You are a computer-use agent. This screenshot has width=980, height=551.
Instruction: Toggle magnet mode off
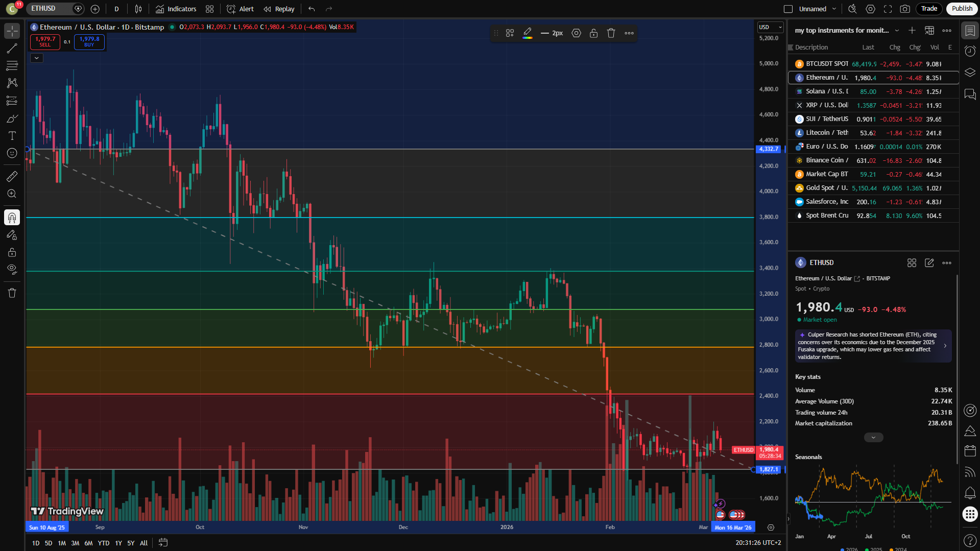(x=12, y=217)
